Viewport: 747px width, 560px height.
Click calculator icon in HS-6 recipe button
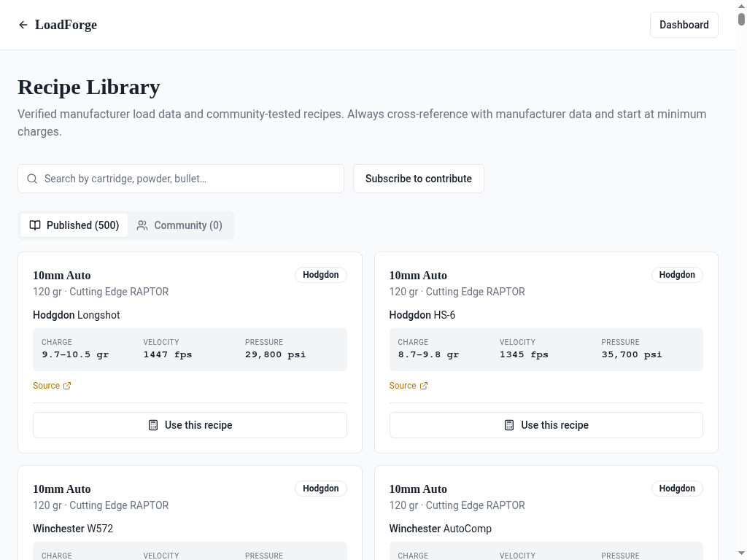(508, 425)
